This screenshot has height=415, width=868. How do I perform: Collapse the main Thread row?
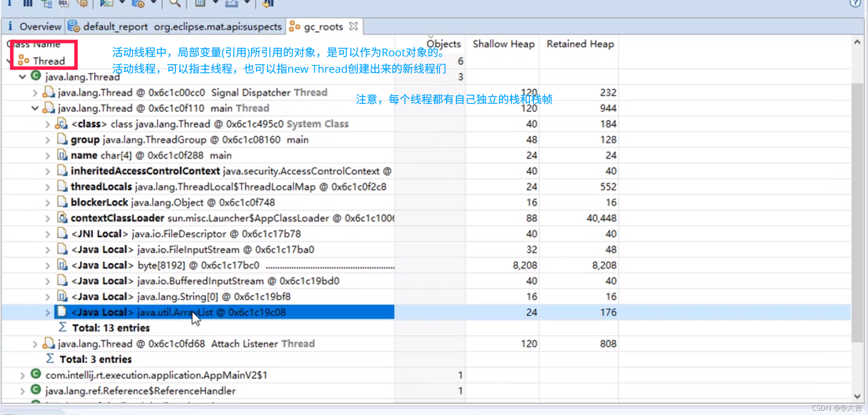[35, 108]
